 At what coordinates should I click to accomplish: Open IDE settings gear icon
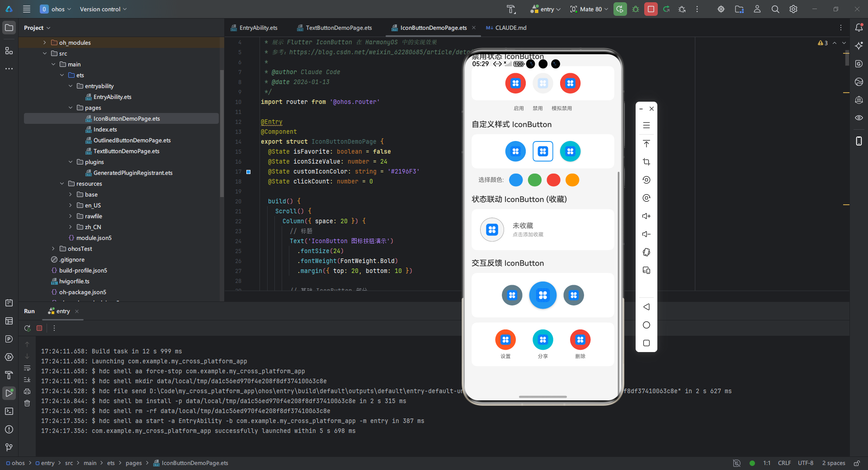tap(793, 9)
